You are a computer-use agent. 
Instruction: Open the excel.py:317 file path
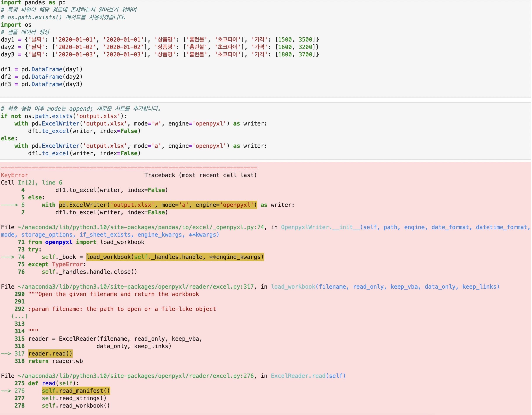[135, 287]
